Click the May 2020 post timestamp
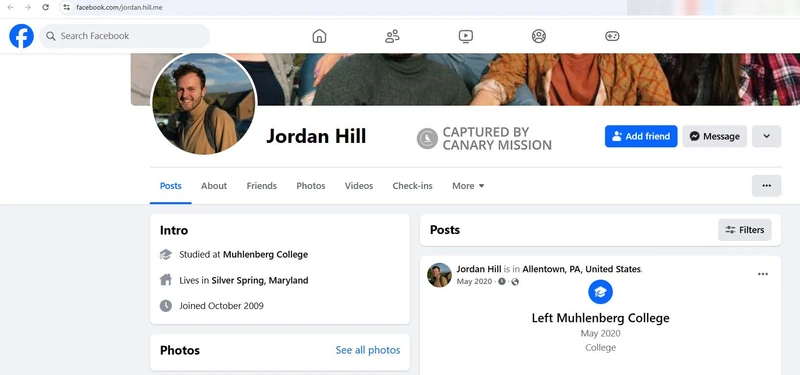 [x=474, y=282]
